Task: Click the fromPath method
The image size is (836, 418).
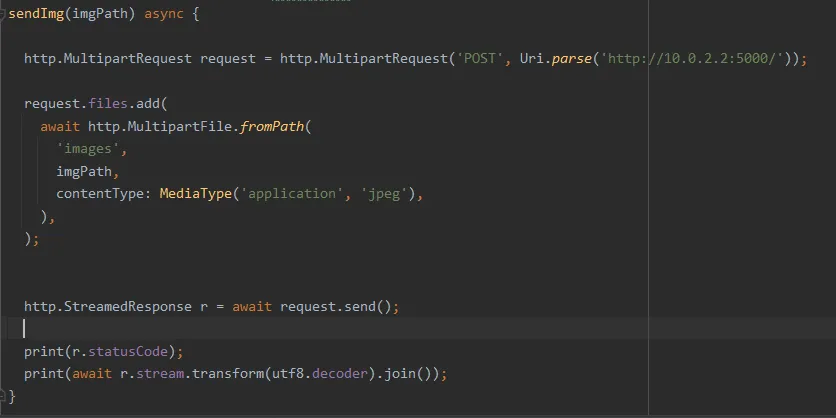Action: coord(271,126)
